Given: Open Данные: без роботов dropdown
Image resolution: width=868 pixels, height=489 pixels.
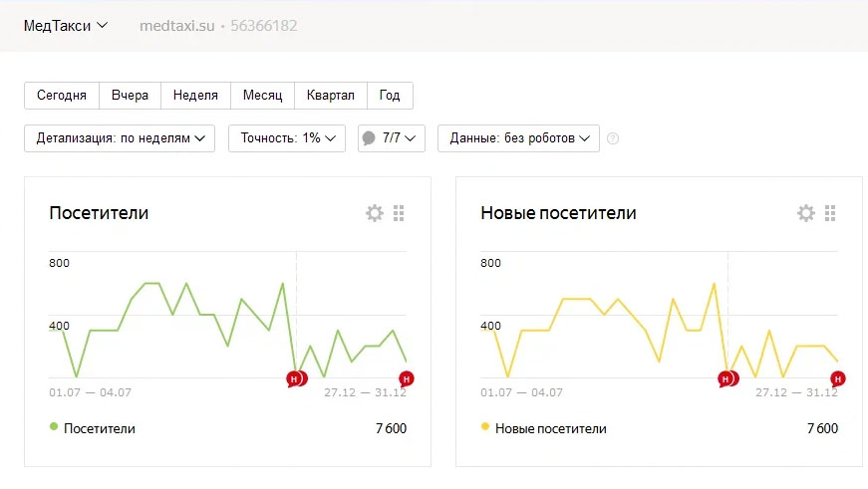Looking at the screenshot, I should pyautogui.click(x=518, y=138).
